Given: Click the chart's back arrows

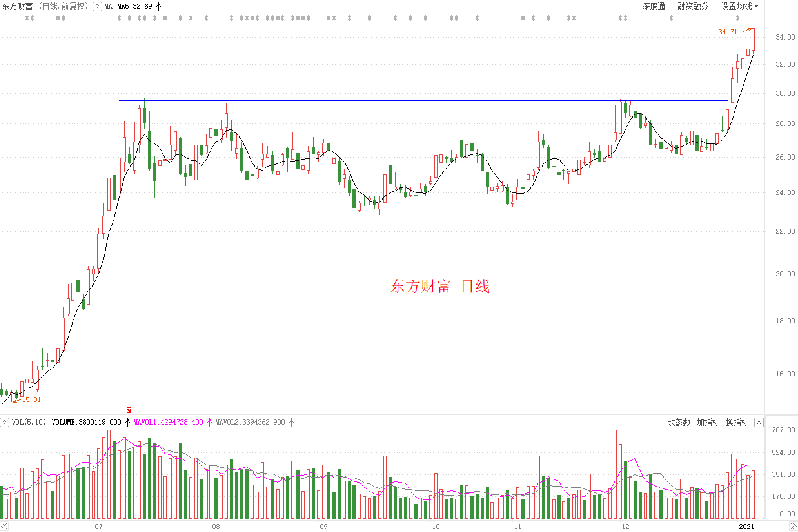Looking at the screenshot, I should point(4,527).
